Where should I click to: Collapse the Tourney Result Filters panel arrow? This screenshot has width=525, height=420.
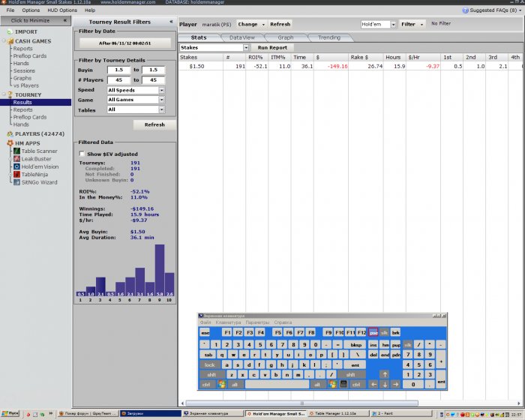[171, 22]
